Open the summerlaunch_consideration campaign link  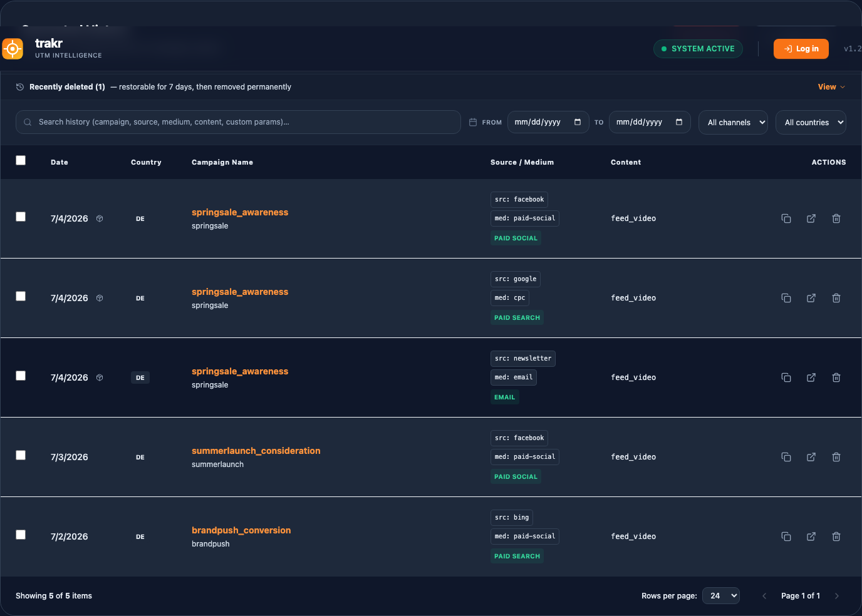tap(256, 451)
